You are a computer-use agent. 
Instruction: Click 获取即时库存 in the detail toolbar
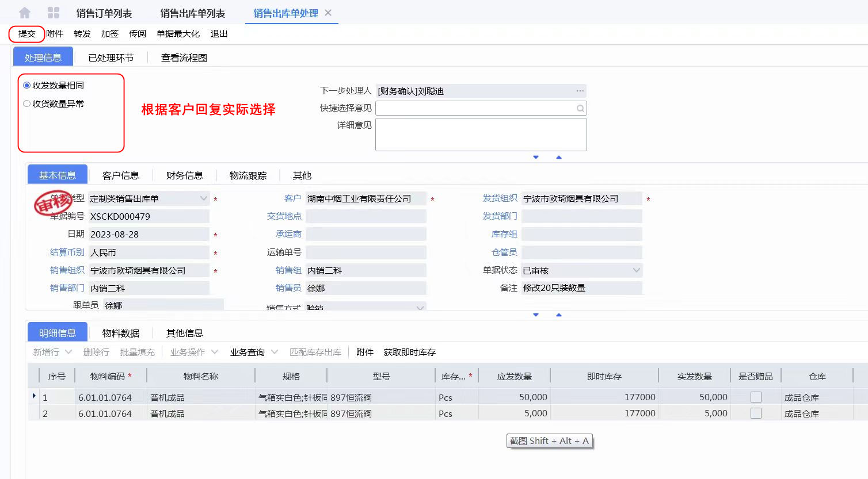[x=409, y=352]
